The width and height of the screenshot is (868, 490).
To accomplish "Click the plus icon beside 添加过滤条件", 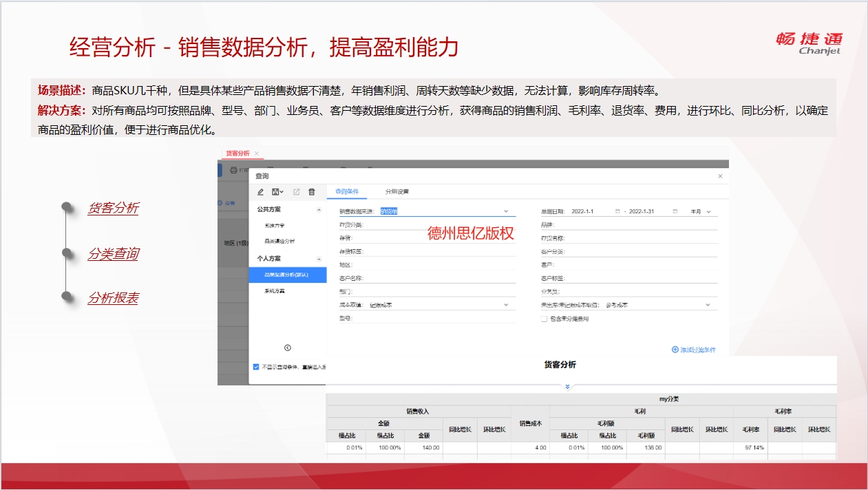I will pos(675,350).
